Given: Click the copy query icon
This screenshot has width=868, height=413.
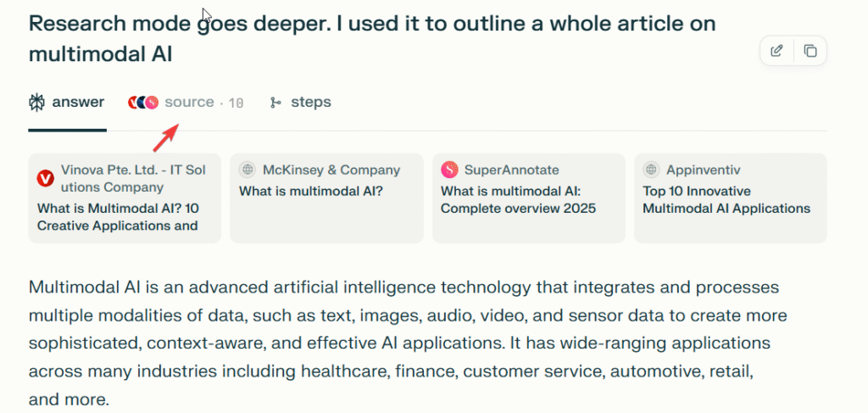Looking at the screenshot, I should [810, 51].
